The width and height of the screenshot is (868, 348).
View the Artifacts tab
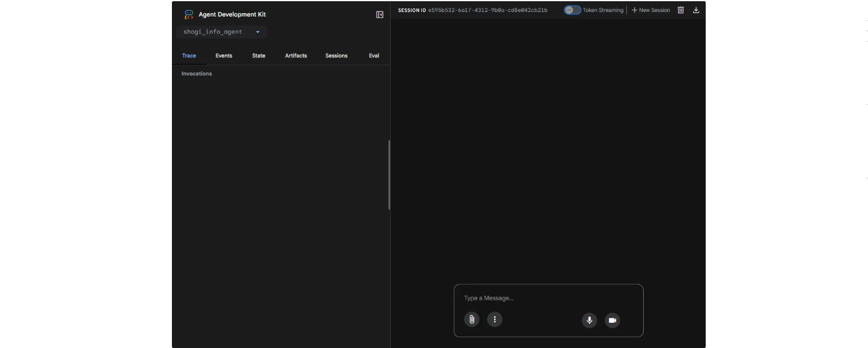(x=296, y=56)
